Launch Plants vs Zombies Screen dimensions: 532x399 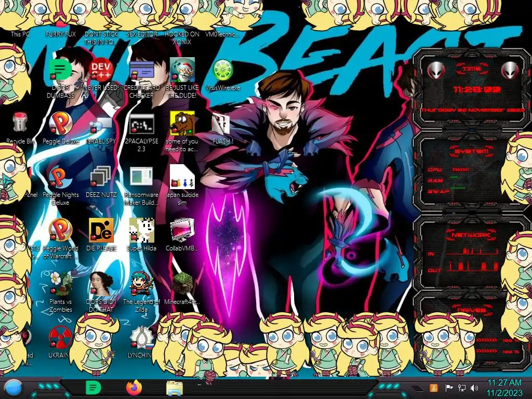pyautogui.click(x=60, y=283)
